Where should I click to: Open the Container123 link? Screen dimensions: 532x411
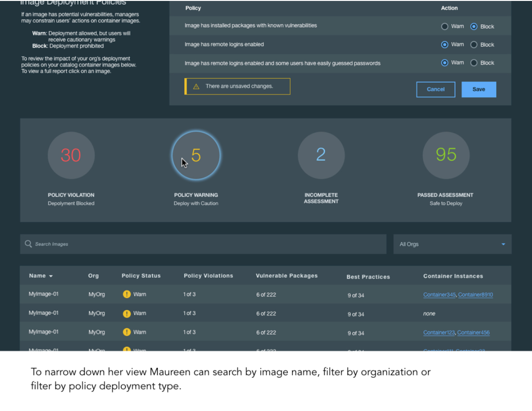coord(439,333)
